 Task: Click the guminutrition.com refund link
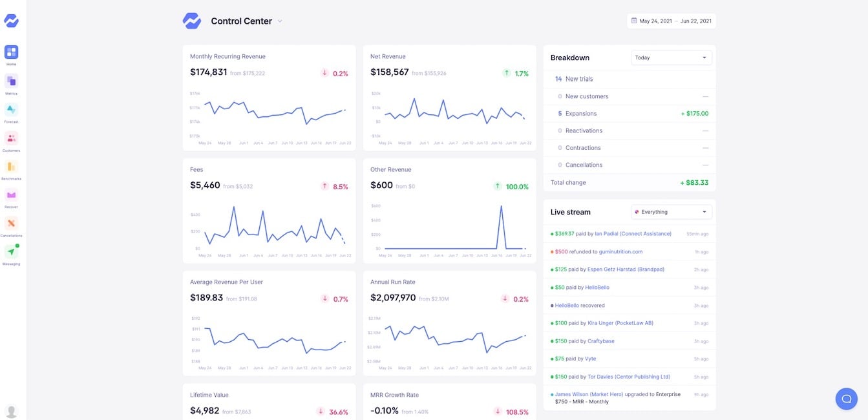(x=620, y=251)
